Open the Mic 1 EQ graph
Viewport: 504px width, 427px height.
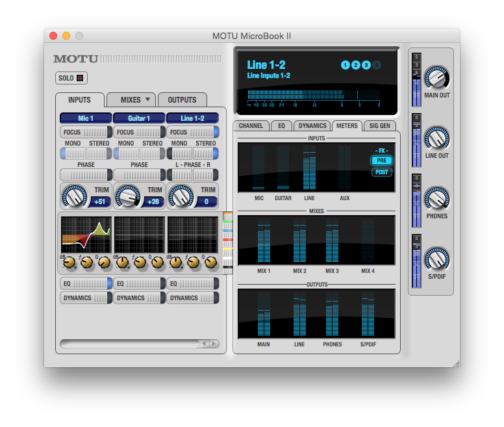click(x=86, y=235)
